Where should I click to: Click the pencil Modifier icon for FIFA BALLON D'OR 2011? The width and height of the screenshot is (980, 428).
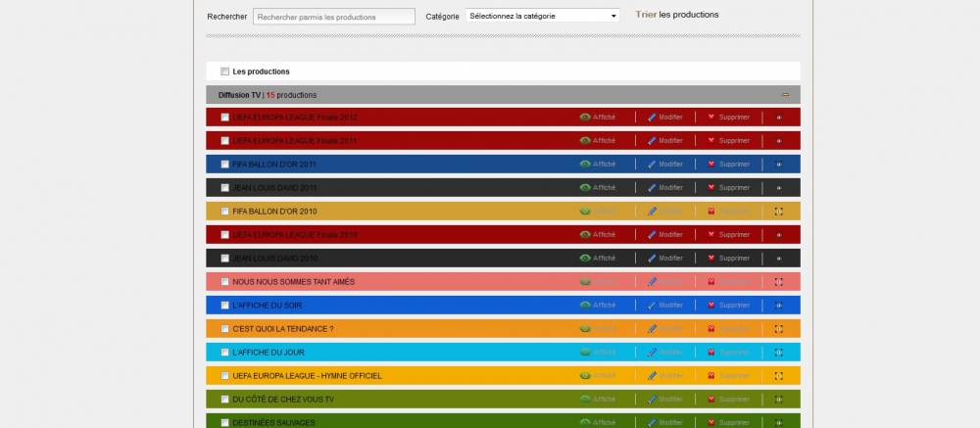coord(652,165)
